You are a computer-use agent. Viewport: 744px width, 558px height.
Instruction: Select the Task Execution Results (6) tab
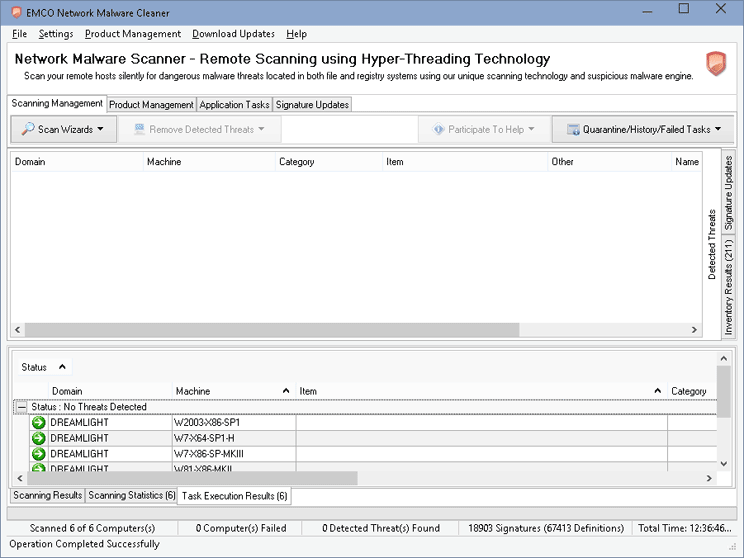coord(234,496)
